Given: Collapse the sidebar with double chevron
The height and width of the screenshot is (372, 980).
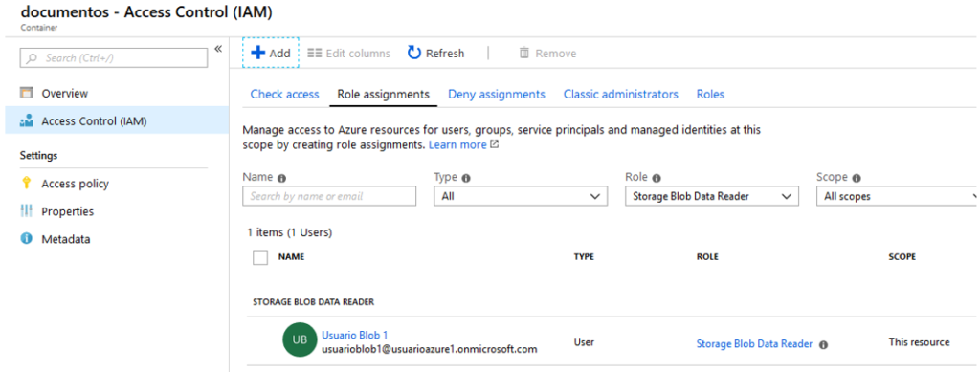Looking at the screenshot, I should (218, 49).
